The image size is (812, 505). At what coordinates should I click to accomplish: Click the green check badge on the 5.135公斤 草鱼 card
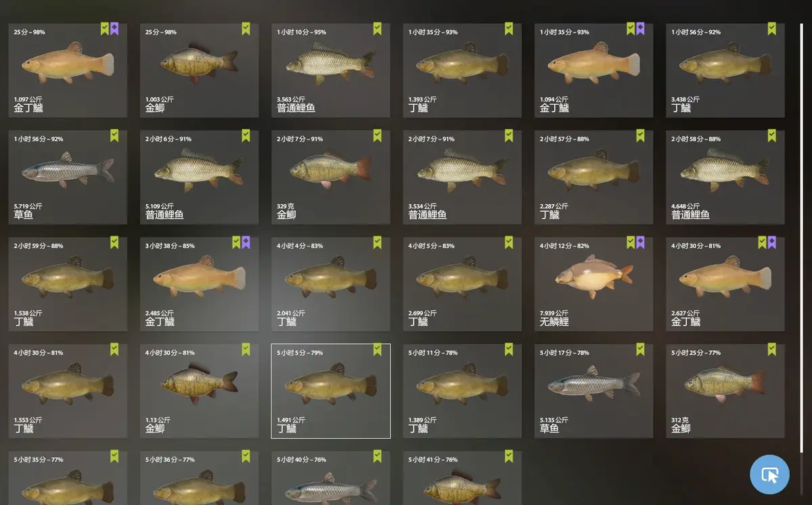tap(640, 349)
